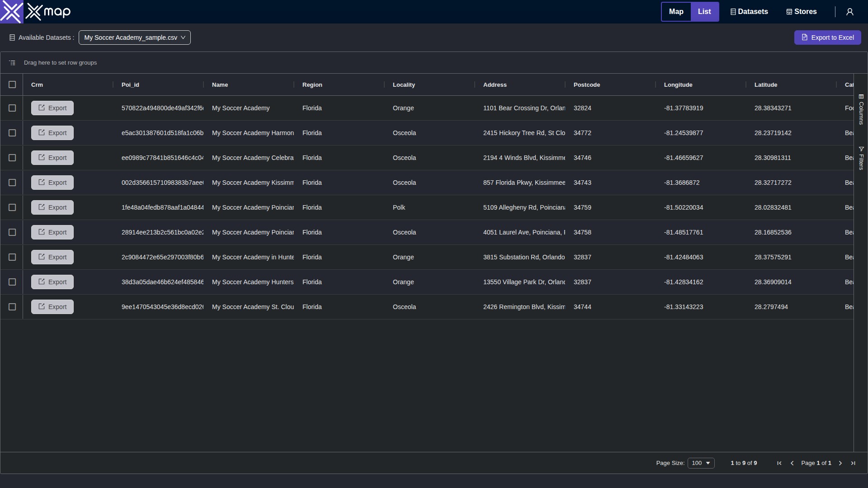
Task: Toggle the select-all checkbox in header
Action: [x=12, y=84]
